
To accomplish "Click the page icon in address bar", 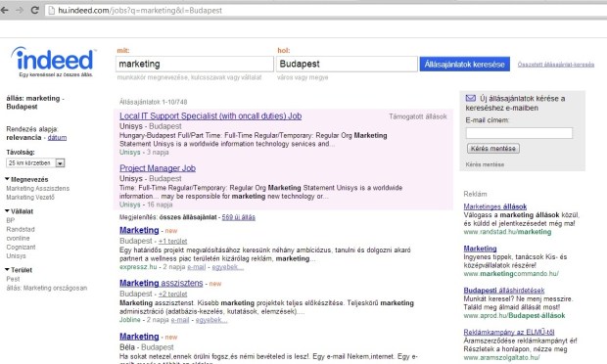I will click(51, 11).
